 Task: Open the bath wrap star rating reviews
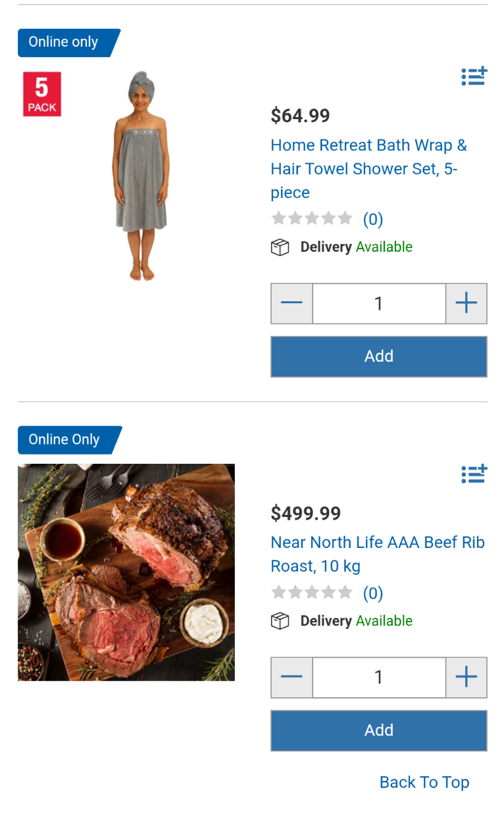(327, 219)
